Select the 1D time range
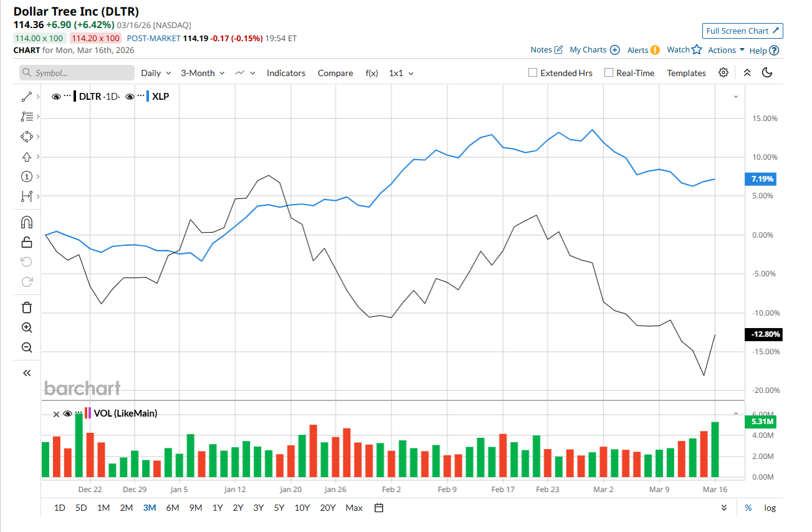Screen dimensions: 812x532 pyautogui.click(x=59, y=508)
